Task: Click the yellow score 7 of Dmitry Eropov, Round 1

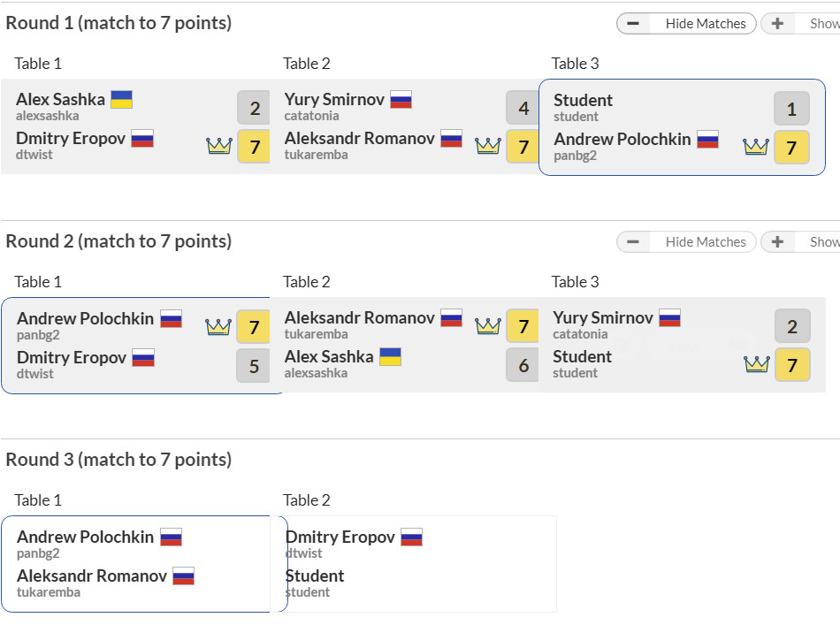Action: coord(254,147)
